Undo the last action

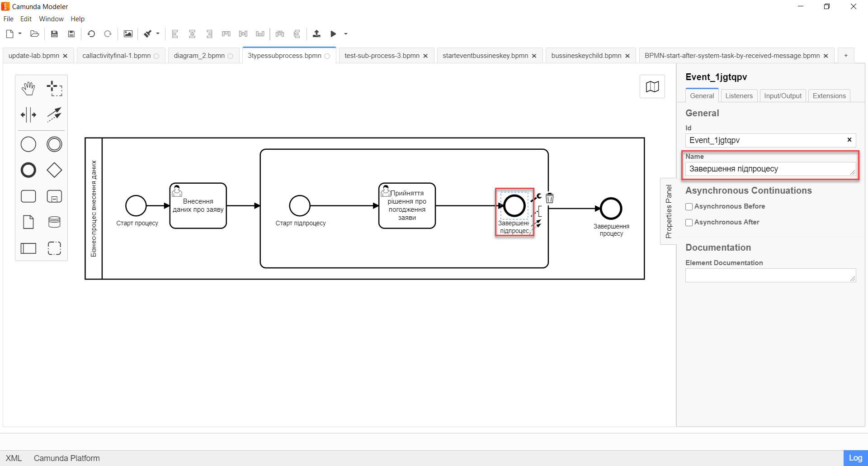click(91, 34)
